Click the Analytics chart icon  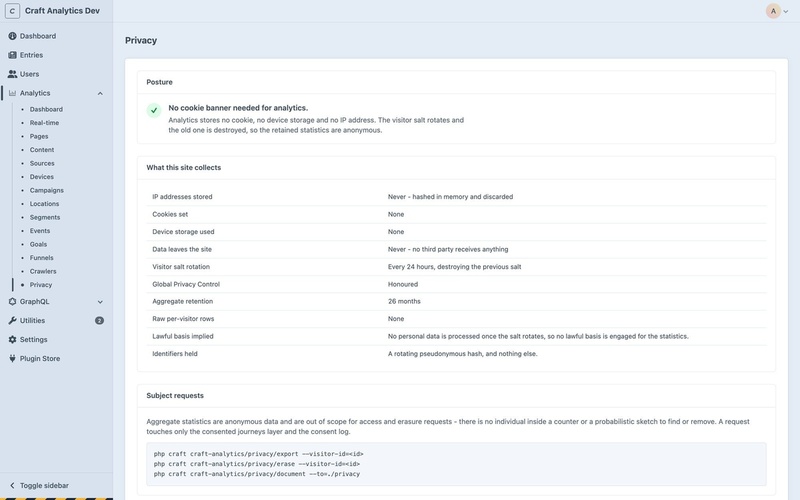12,93
